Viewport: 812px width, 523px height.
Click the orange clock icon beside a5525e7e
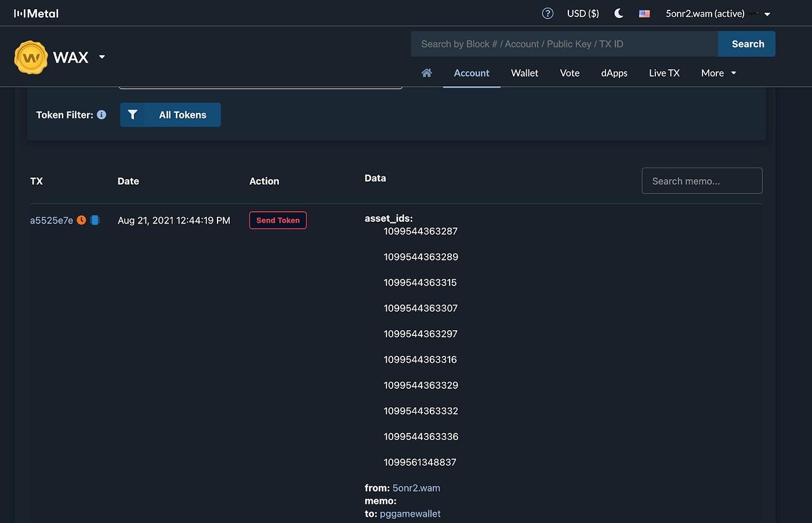82,220
